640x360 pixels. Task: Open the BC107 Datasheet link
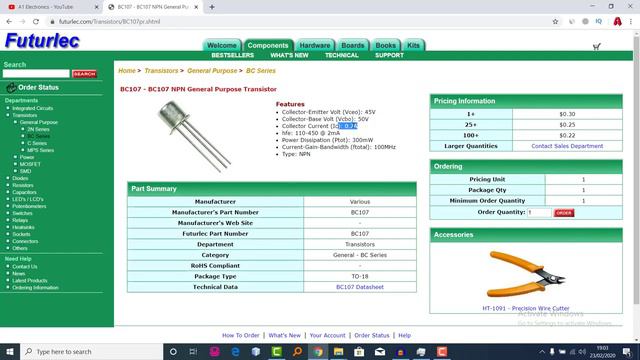pyautogui.click(x=360, y=287)
